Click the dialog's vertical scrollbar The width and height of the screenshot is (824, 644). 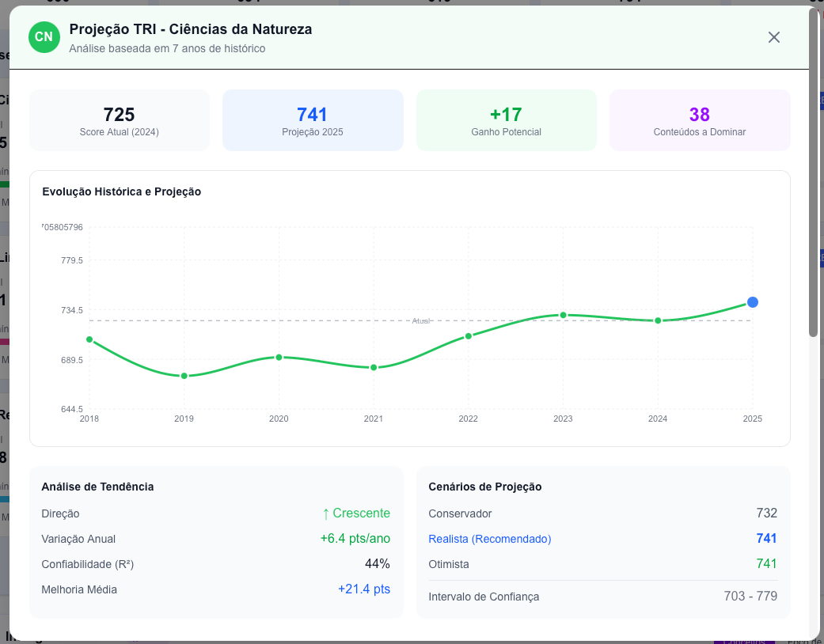coord(813,174)
